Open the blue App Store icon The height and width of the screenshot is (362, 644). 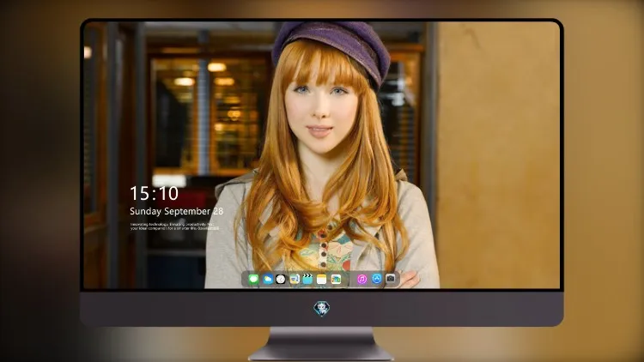[377, 279]
